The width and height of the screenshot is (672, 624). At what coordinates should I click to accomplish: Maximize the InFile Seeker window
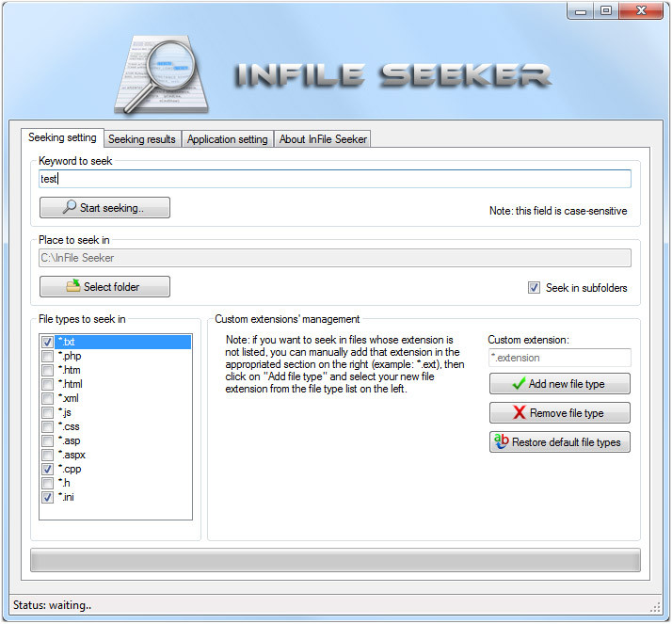tap(605, 10)
